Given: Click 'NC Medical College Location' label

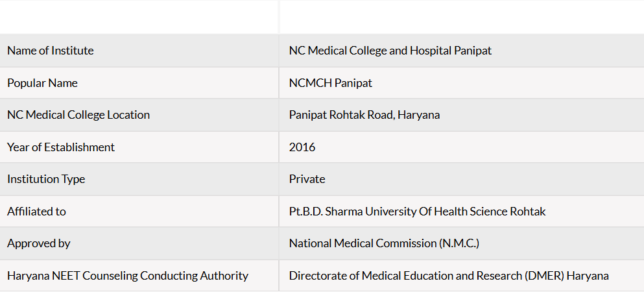Looking at the screenshot, I should [x=78, y=115].
